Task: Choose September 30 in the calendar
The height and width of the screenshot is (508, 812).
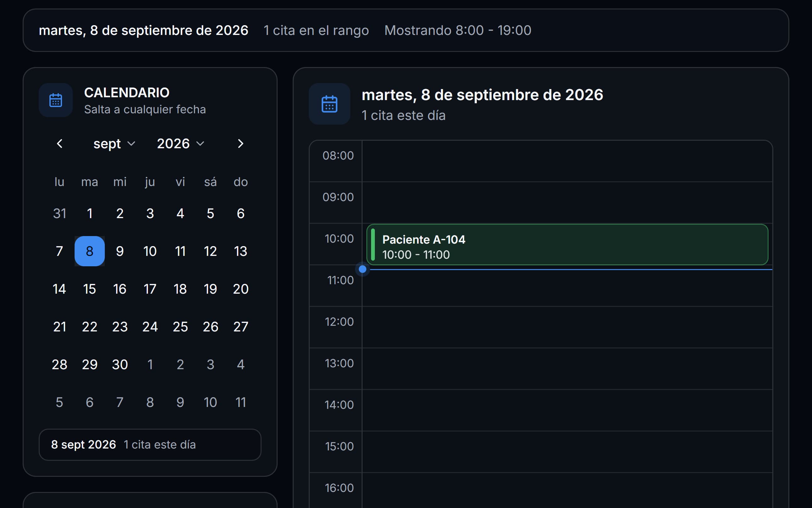Action: click(120, 364)
